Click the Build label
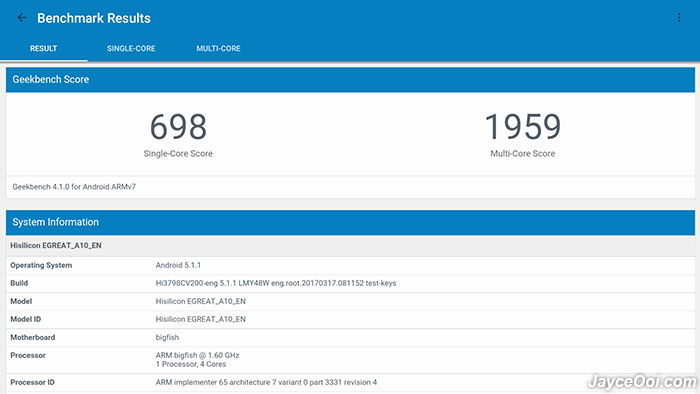 click(x=19, y=283)
